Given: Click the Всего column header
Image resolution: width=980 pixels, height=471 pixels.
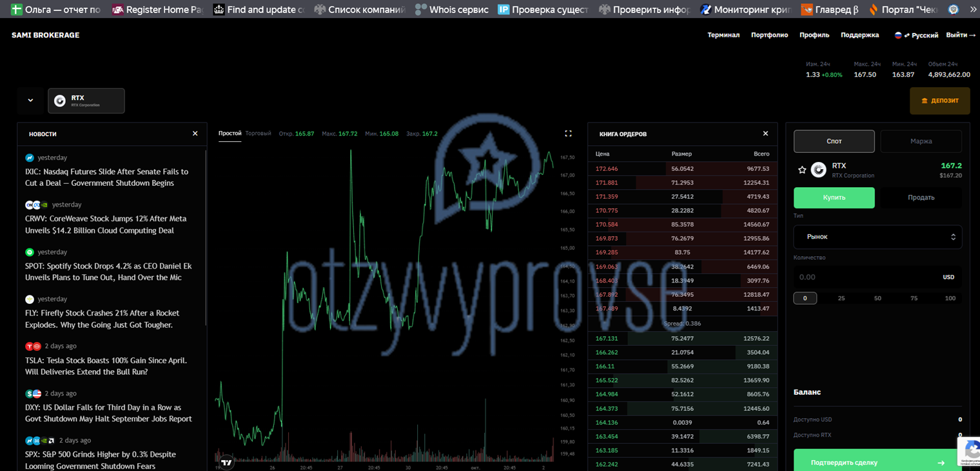Looking at the screenshot, I should [x=761, y=154].
